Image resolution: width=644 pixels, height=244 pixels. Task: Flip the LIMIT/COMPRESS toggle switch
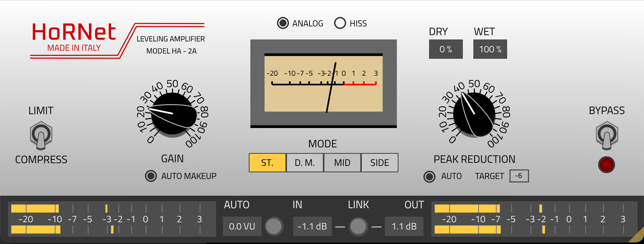coord(41,136)
